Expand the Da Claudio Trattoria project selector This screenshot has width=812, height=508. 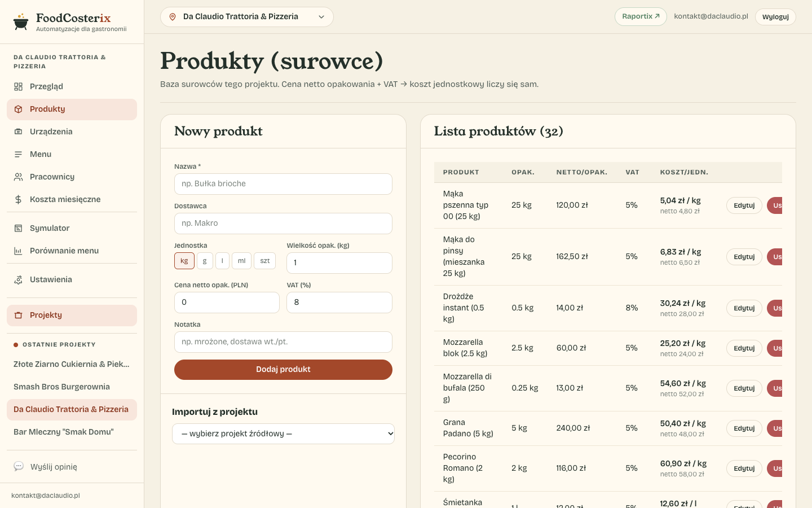pyautogui.click(x=247, y=17)
